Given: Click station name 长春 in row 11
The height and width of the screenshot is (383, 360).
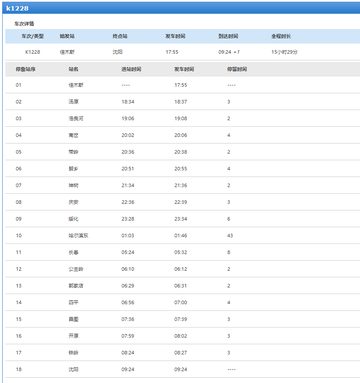Looking at the screenshot, I should [73, 252].
